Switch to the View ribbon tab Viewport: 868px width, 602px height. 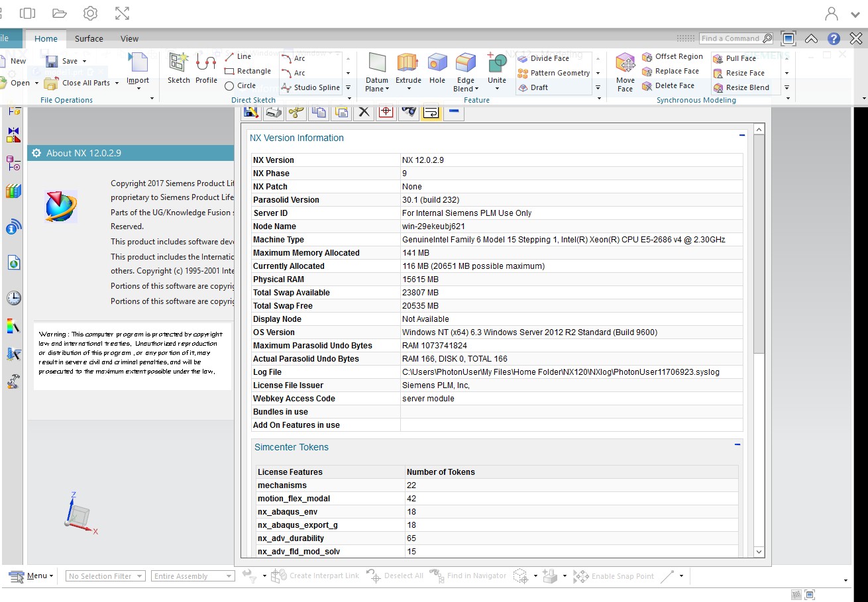[129, 38]
